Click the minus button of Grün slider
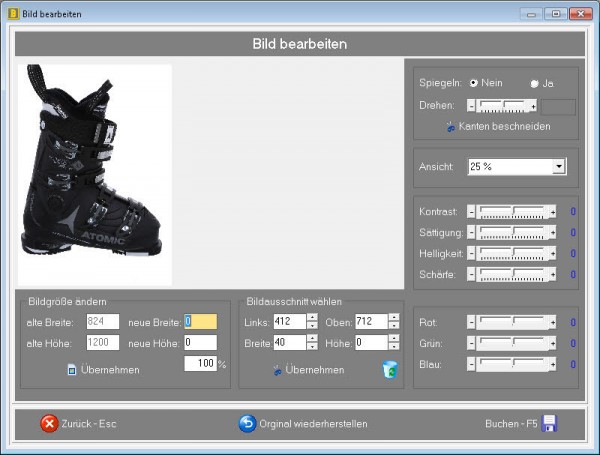 [x=471, y=343]
